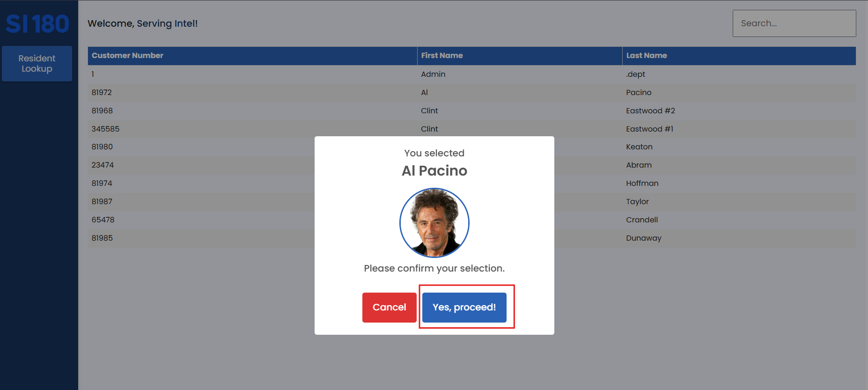
Task: Click the circular profile photo in the dialog
Action: coord(434,223)
